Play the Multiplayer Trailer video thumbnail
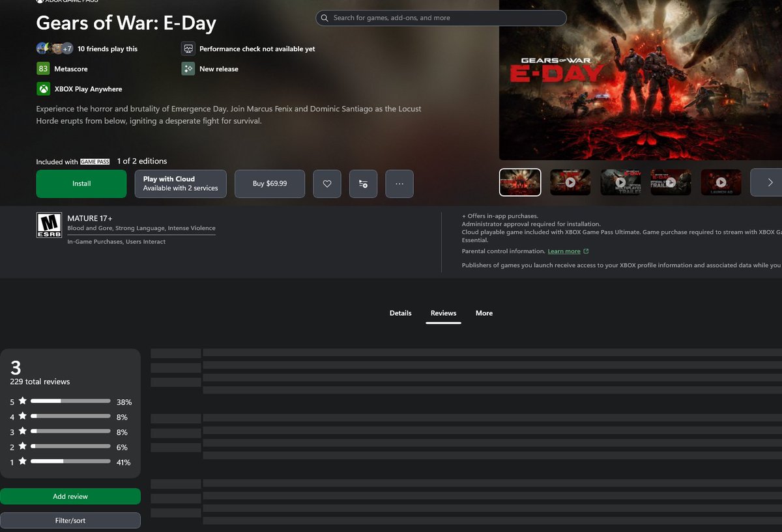782x532 pixels. [x=620, y=182]
